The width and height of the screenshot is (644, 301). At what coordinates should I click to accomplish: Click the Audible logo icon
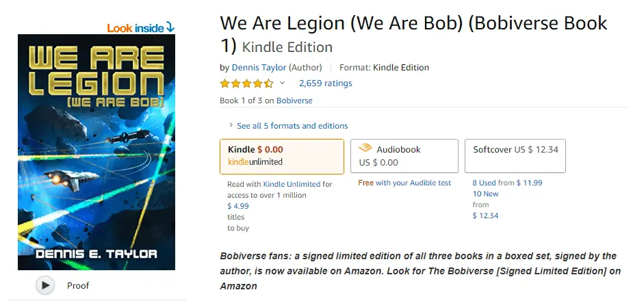(365, 149)
